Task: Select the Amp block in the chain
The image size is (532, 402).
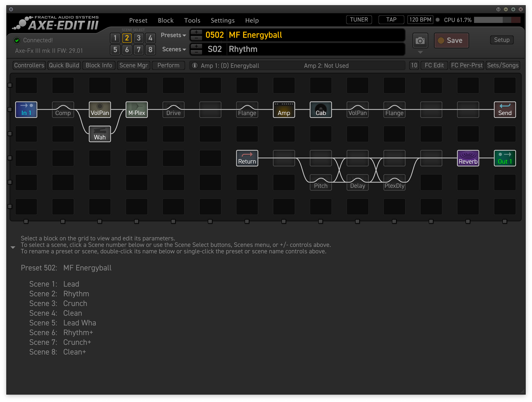Action: point(284,110)
